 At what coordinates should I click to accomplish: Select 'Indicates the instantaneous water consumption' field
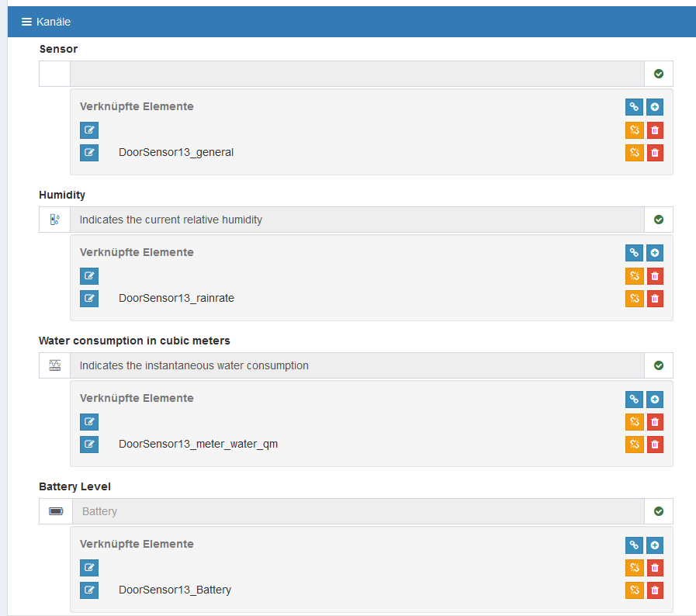point(358,365)
